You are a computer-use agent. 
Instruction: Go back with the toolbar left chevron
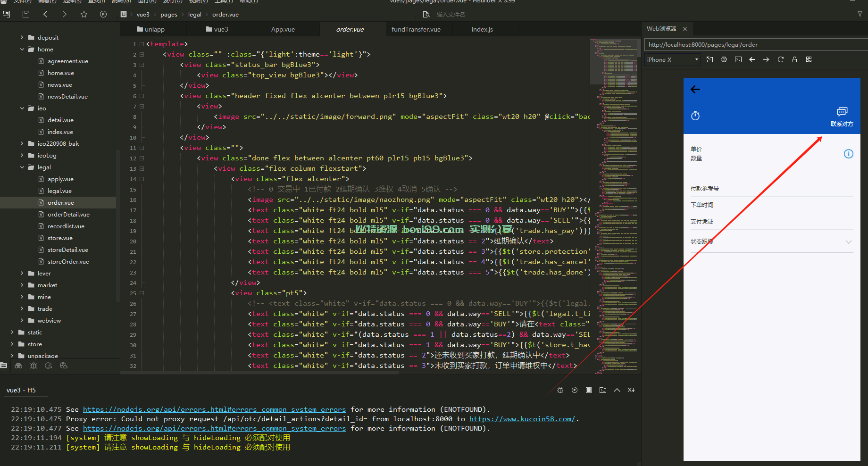[x=45, y=14]
